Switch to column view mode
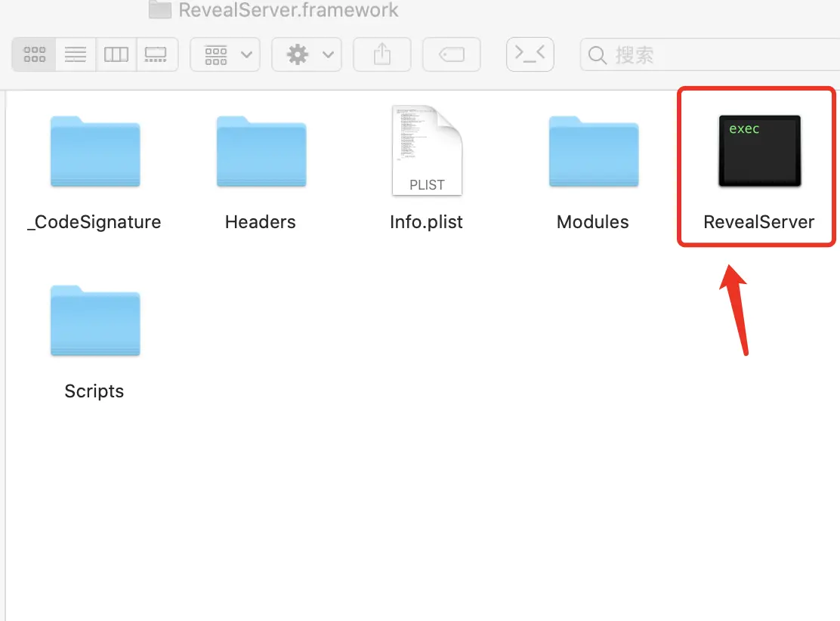Viewport: 840px width, 621px height. click(x=116, y=54)
